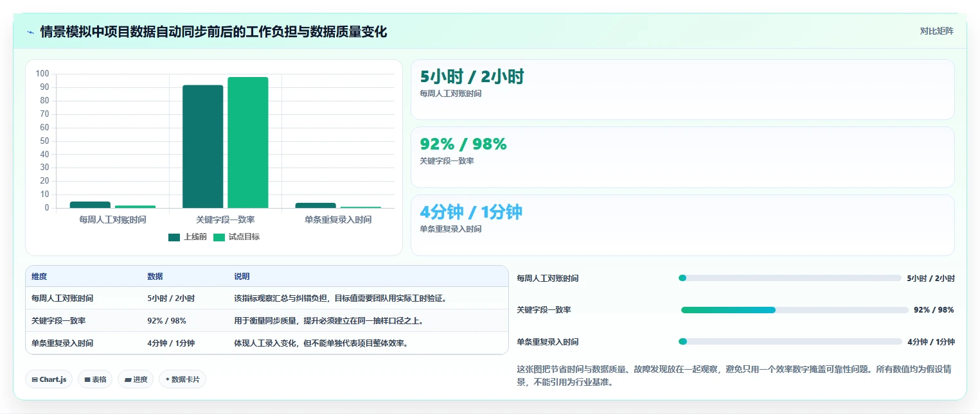Toggle the 上线前 legend item in chart

pos(188,237)
